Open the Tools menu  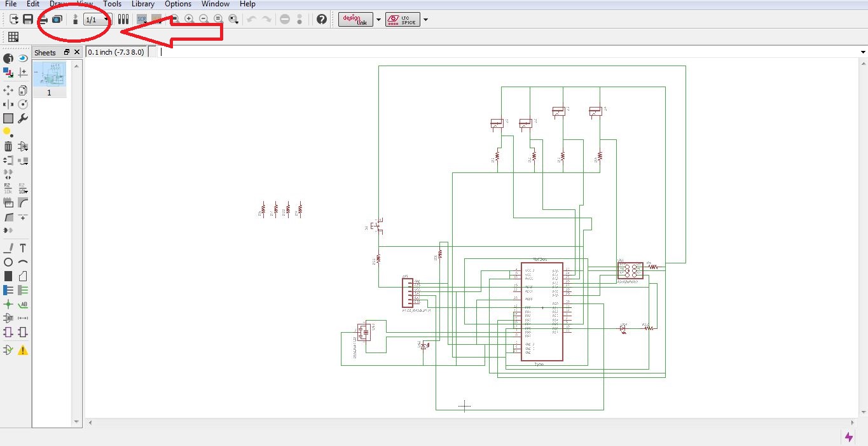point(112,4)
